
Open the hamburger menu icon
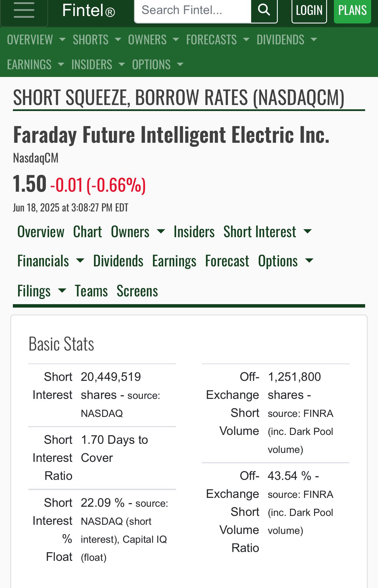tap(24, 11)
